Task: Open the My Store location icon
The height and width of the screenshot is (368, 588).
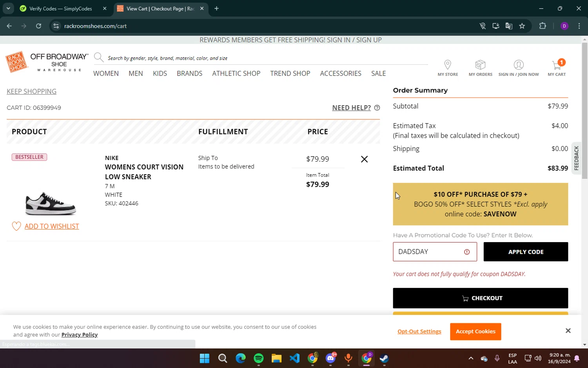Action: click(448, 64)
